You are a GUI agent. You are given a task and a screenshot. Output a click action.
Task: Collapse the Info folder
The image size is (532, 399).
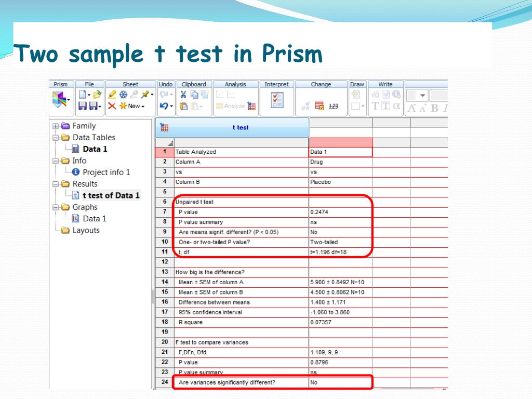[x=55, y=161]
